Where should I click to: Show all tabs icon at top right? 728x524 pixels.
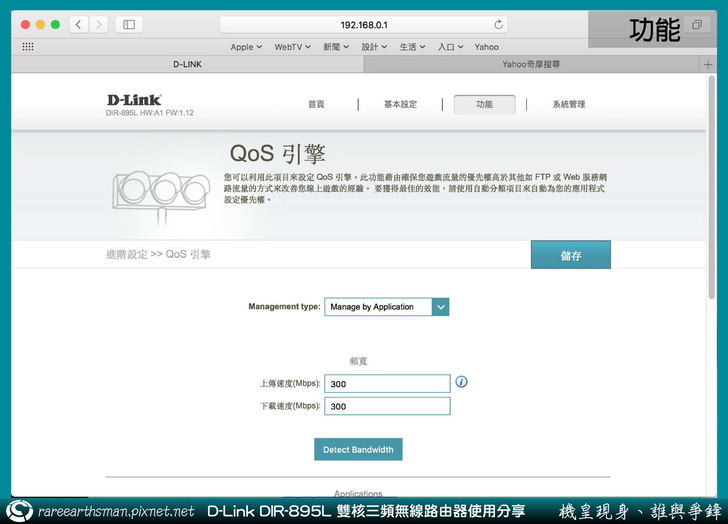(x=696, y=25)
